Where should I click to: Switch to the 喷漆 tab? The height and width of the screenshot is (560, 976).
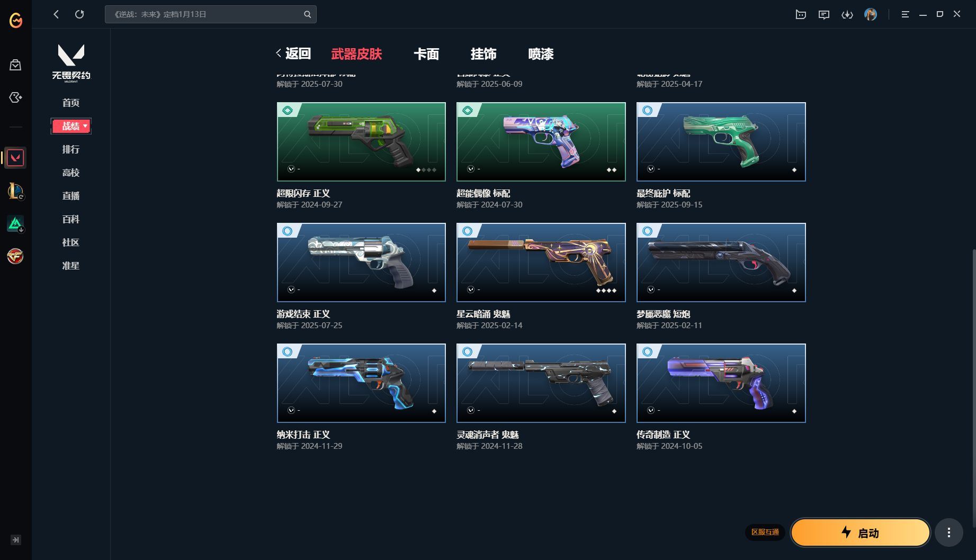pos(541,54)
